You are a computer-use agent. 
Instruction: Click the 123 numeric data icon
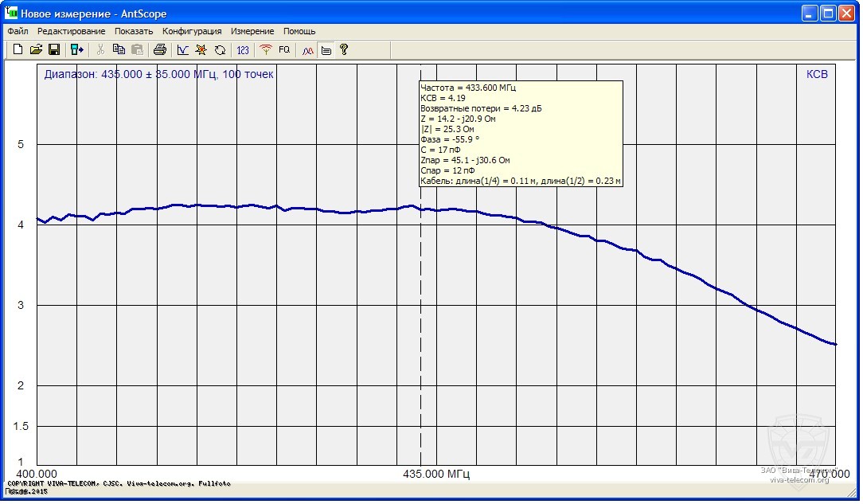tap(243, 50)
